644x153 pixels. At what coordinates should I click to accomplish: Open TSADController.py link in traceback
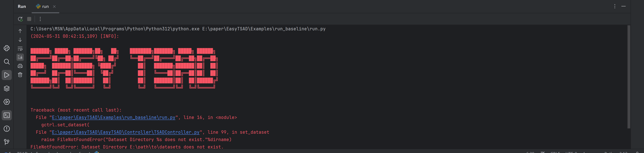pyautogui.click(x=125, y=132)
